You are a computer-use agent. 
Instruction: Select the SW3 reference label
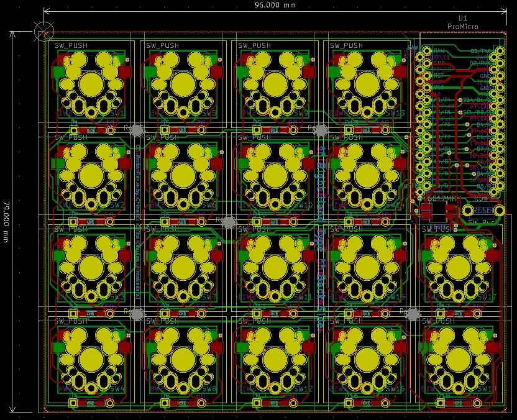tap(117, 297)
